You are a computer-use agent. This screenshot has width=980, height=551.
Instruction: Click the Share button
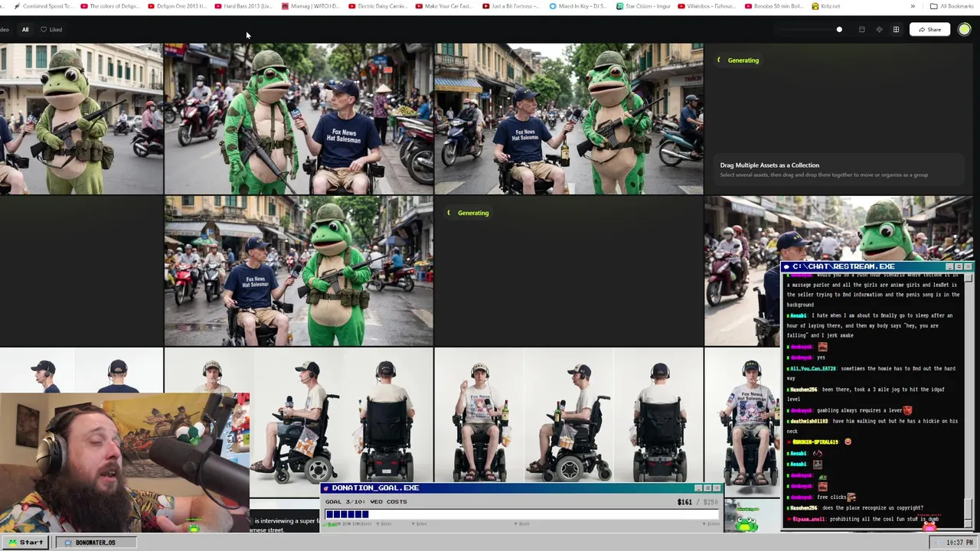pos(929,30)
